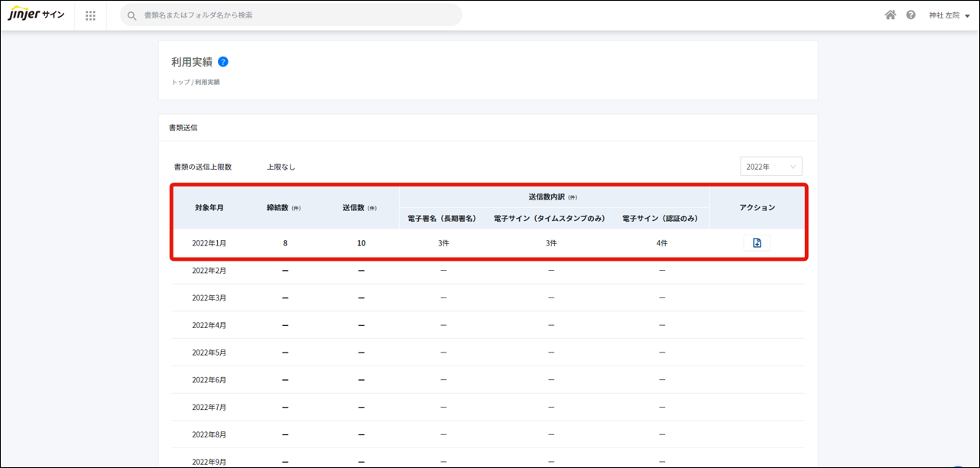This screenshot has height=468, width=980.
Task: Open the header help question mark icon
Action: (910, 15)
